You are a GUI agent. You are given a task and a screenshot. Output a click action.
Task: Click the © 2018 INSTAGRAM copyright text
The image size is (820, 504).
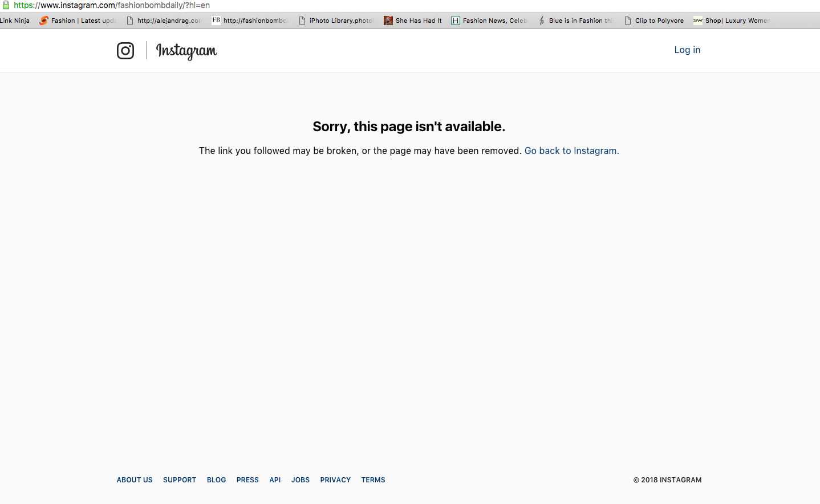click(x=667, y=480)
